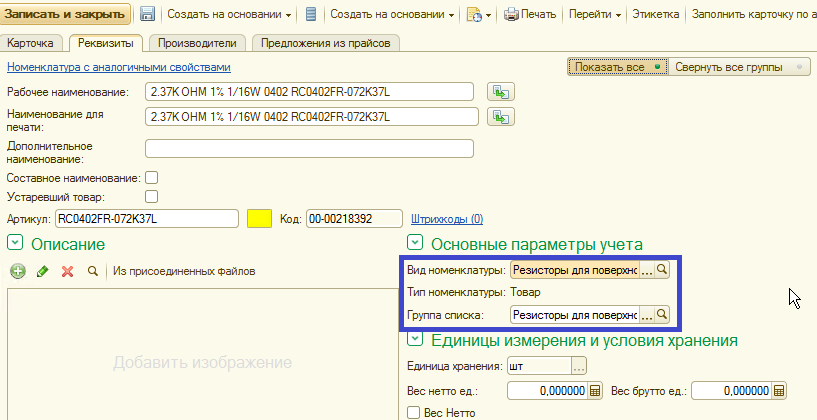Click the green add image icon
Screen dimensions: 817x420
(x=17, y=271)
